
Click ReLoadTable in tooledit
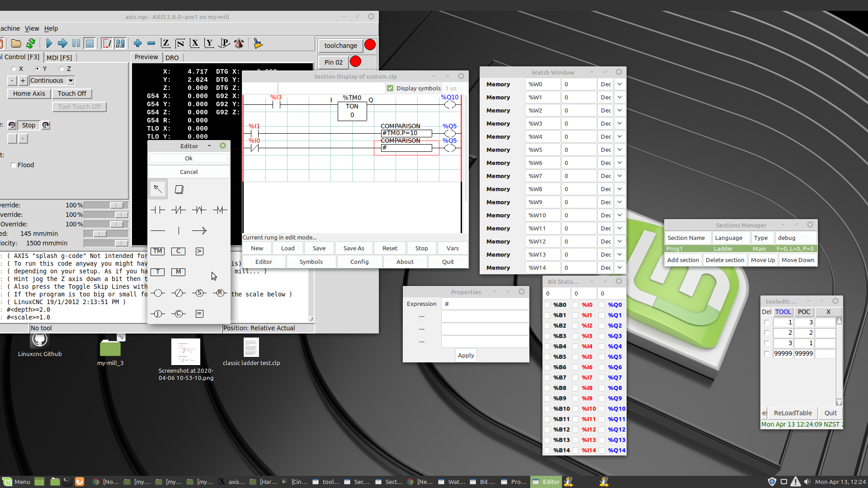(x=793, y=413)
